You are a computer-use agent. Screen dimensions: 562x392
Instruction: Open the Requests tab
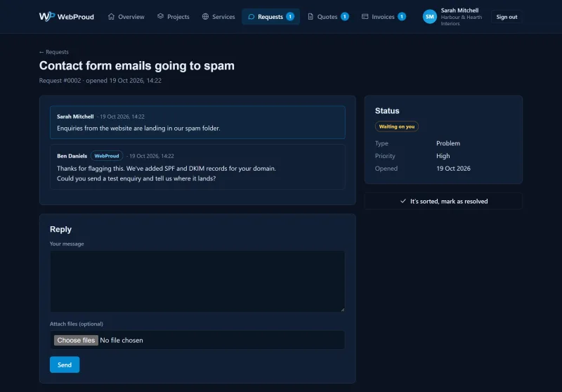270,17
